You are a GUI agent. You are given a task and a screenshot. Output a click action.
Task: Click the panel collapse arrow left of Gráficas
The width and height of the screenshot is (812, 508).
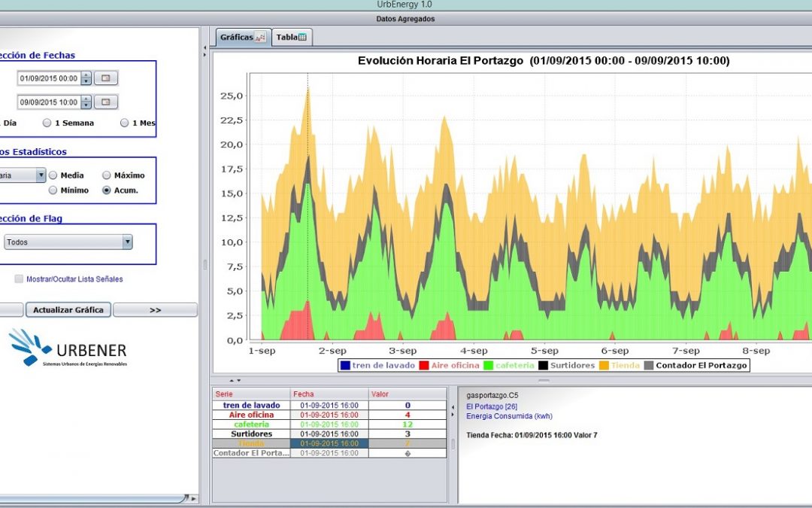coord(205,50)
